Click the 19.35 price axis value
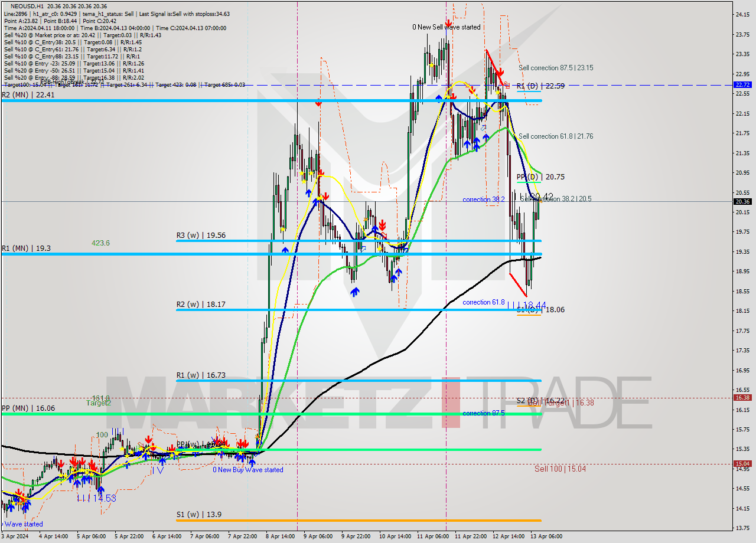Image resolution: width=756 pixels, height=543 pixels. tap(742, 251)
